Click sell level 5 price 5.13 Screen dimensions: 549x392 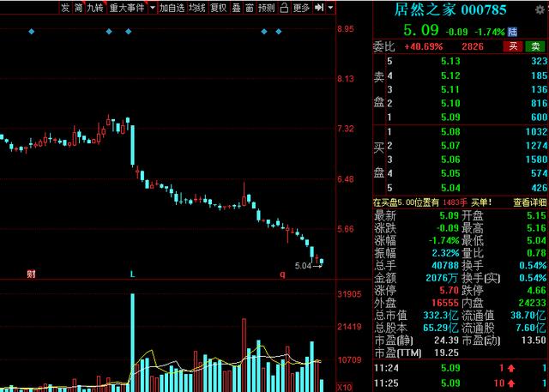point(450,61)
